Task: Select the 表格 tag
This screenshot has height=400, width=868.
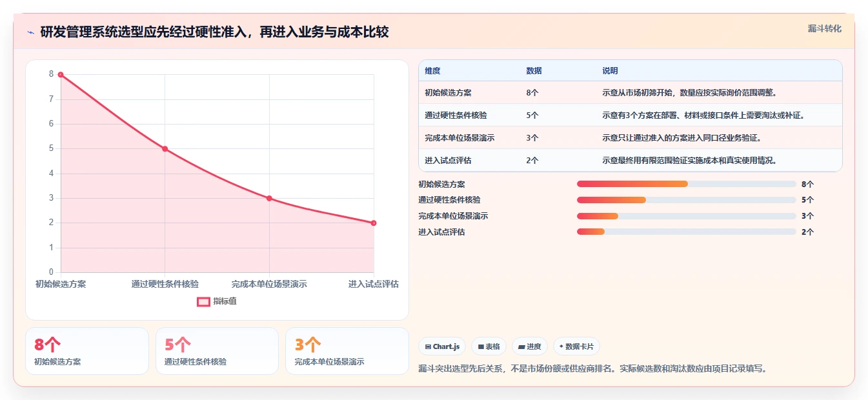Action: pyautogui.click(x=489, y=346)
